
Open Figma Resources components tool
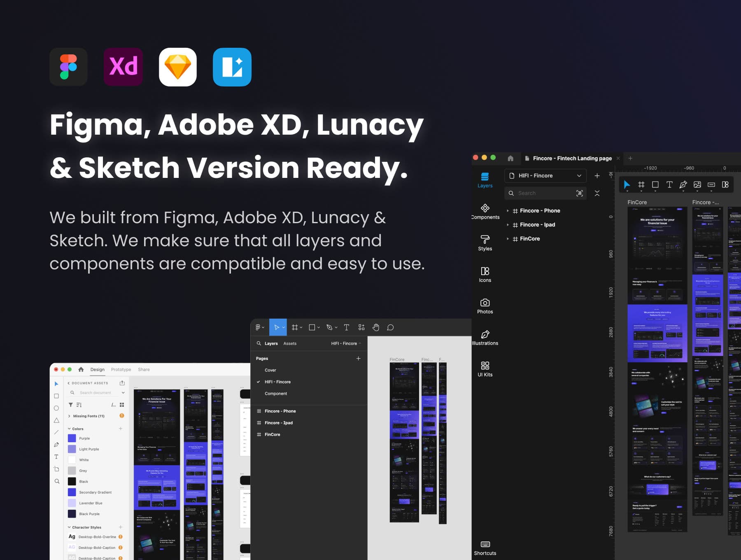coord(361,327)
